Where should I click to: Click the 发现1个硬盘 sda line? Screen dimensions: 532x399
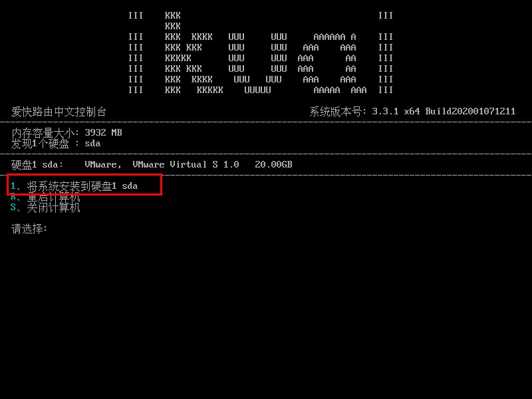tap(56, 144)
